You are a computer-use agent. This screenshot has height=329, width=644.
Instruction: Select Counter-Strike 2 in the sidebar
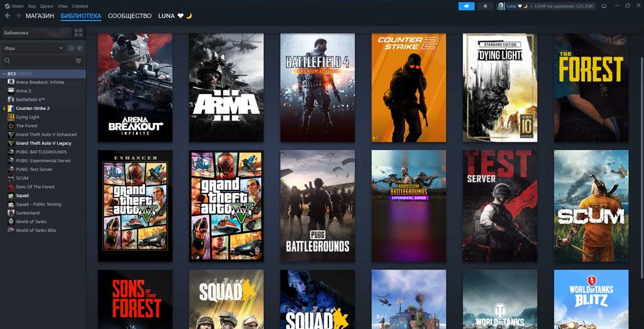tap(33, 108)
